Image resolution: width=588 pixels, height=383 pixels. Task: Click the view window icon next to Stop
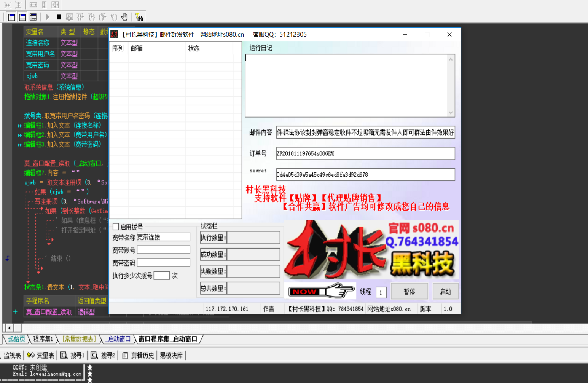69,17
